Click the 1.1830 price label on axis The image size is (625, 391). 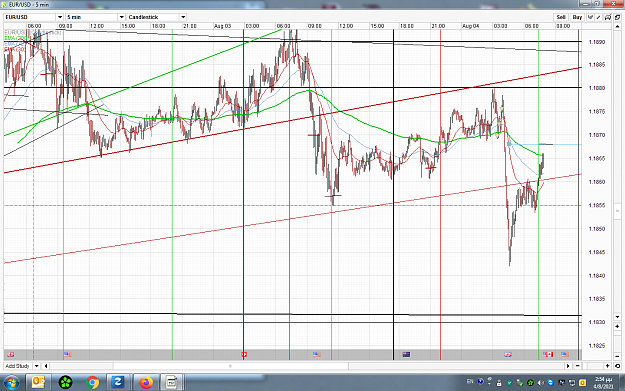[x=597, y=322]
